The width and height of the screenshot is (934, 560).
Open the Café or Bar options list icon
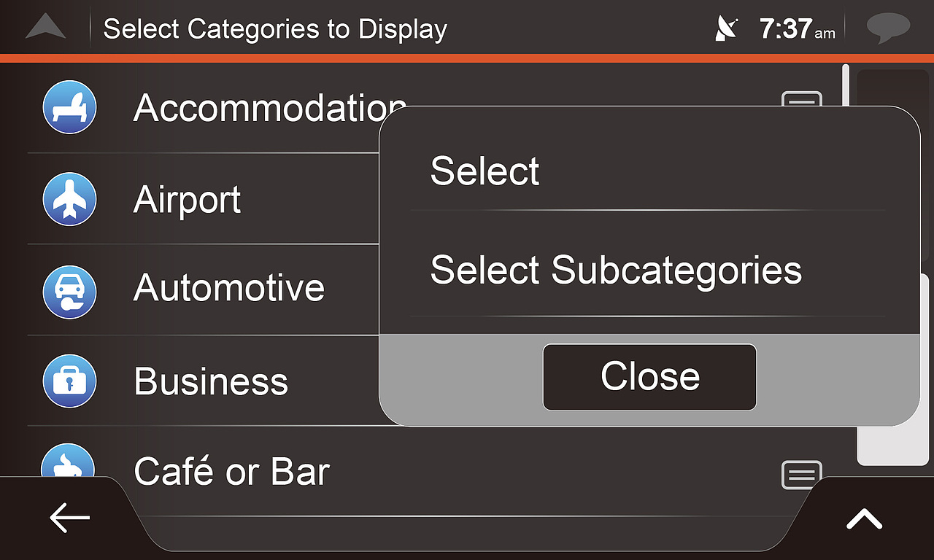[801, 475]
